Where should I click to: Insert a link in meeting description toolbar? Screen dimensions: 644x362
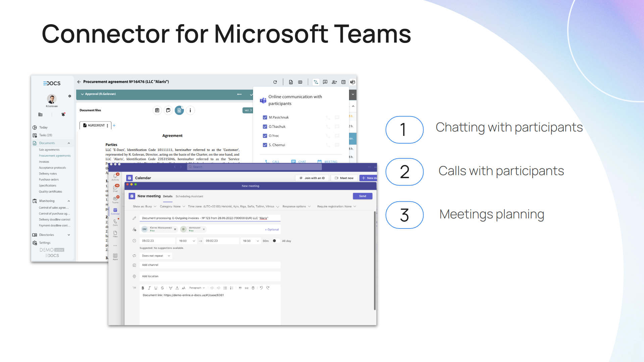point(247,288)
